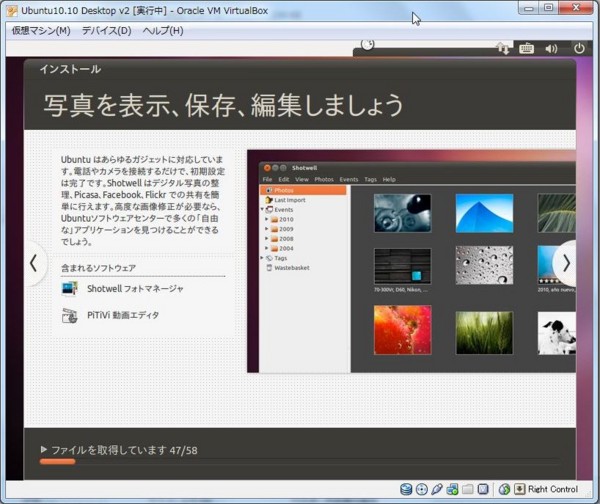
Task: Click the 含まれるソフトウェア heading
Action: (x=98, y=268)
